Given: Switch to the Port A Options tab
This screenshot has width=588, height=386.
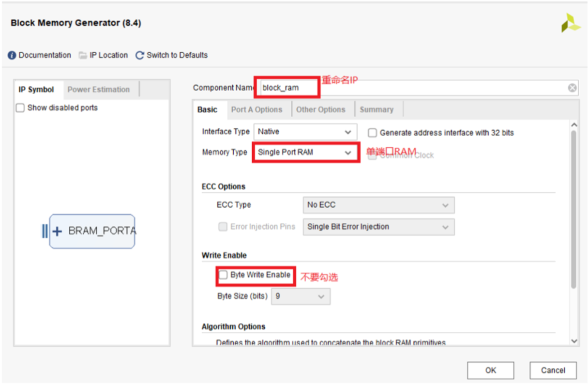Looking at the screenshot, I should 256,110.
